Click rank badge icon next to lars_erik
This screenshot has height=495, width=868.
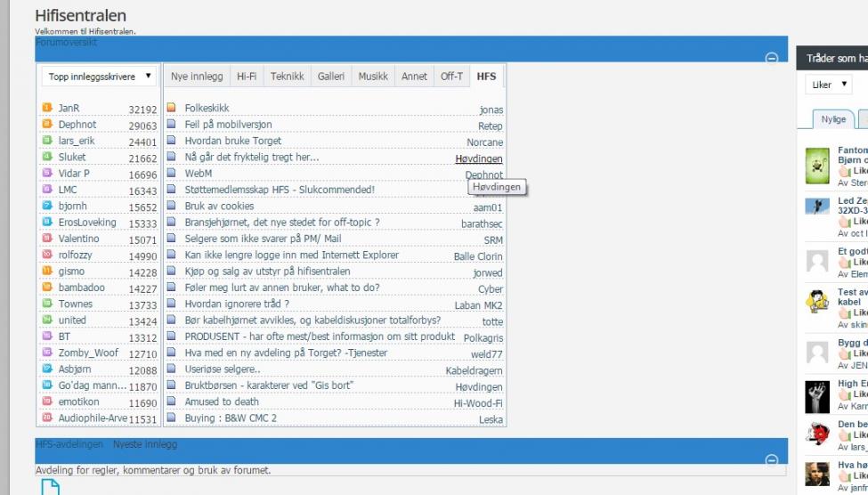pos(47,140)
